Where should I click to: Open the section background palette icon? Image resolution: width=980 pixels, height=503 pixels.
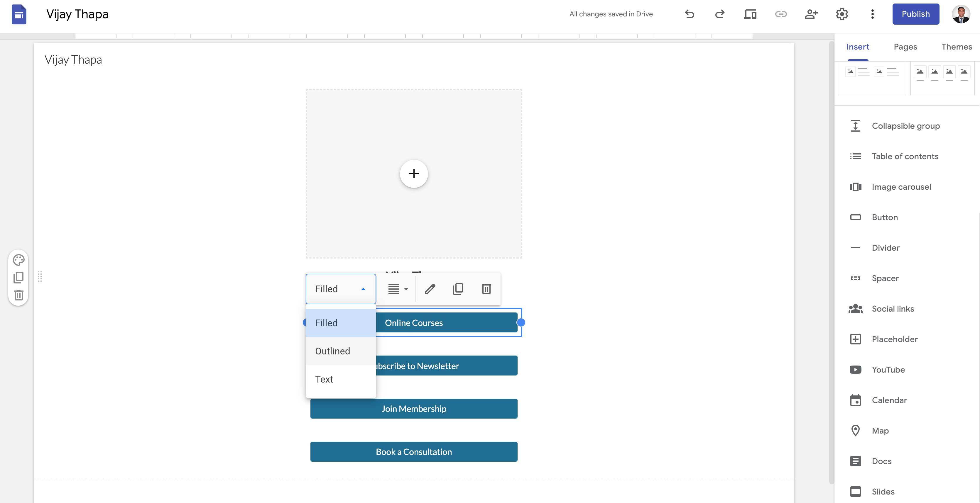pos(19,260)
